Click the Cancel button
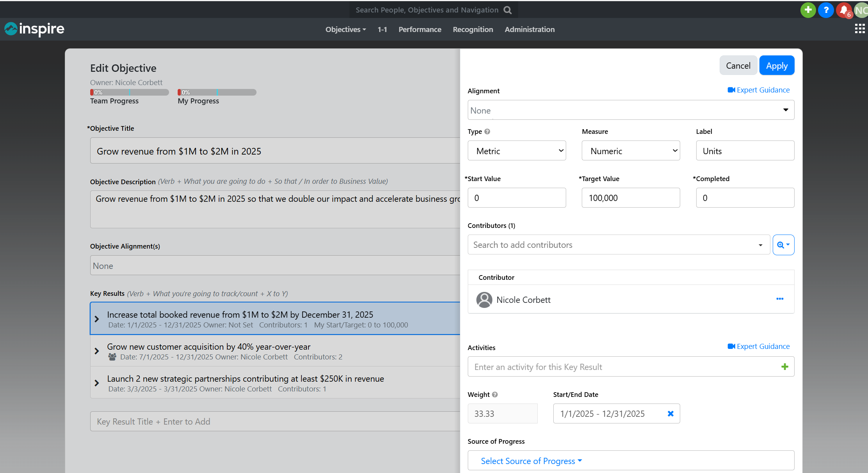 (x=738, y=66)
